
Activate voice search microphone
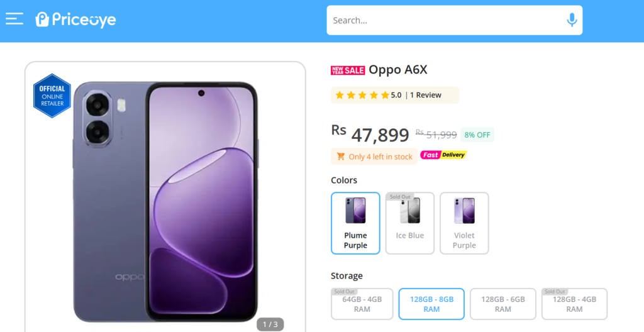pyautogui.click(x=572, y=20)
